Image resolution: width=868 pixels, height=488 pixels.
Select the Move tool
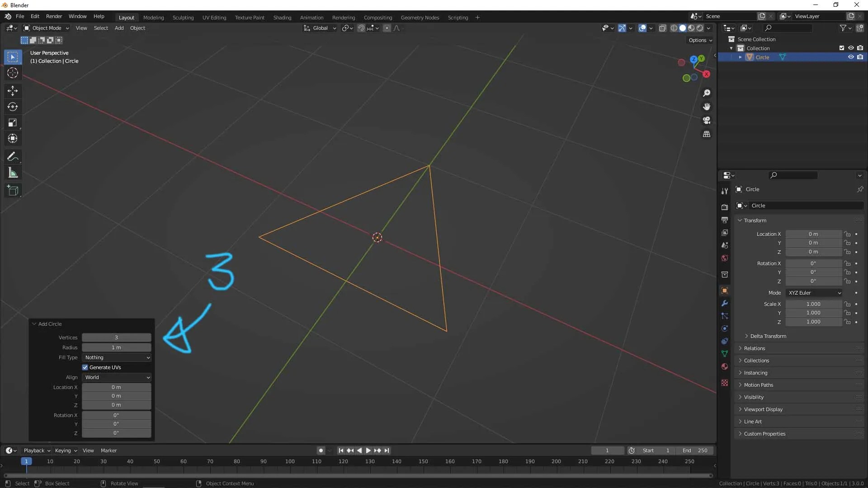12,91
